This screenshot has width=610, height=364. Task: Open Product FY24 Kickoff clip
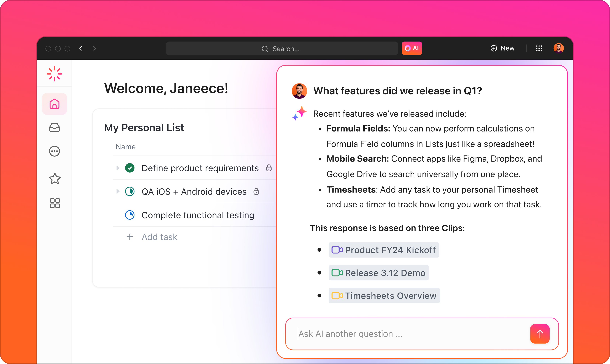384,250
